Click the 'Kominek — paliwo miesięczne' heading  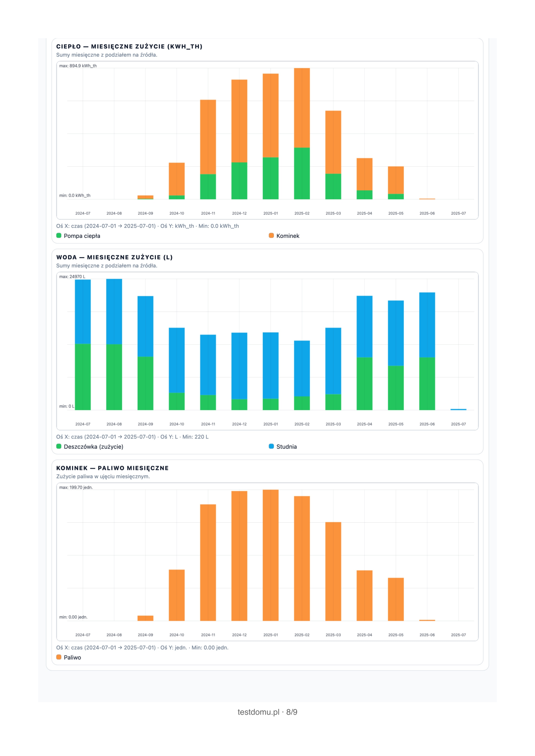pyautogui.click(x=112, y=468)
